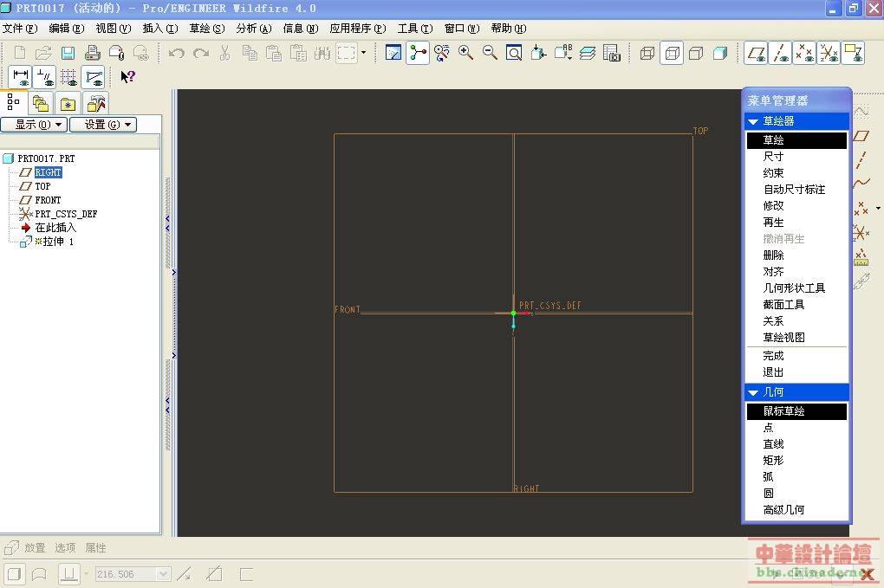Viewport: 884px width, 588px height.
Task: Click the Print icon
Action: pos(92,54)
